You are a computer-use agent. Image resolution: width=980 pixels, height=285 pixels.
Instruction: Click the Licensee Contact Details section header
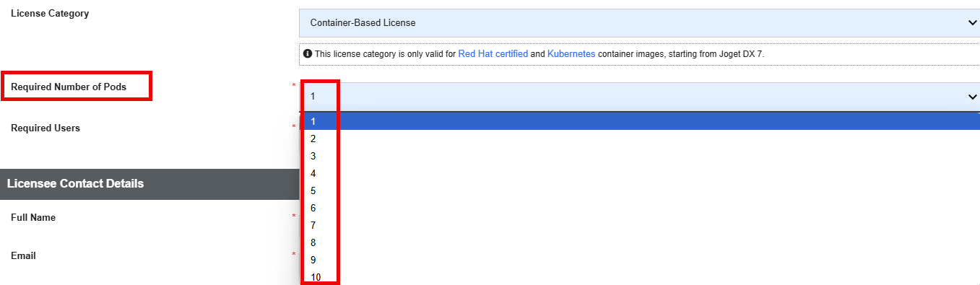point(149,184)
